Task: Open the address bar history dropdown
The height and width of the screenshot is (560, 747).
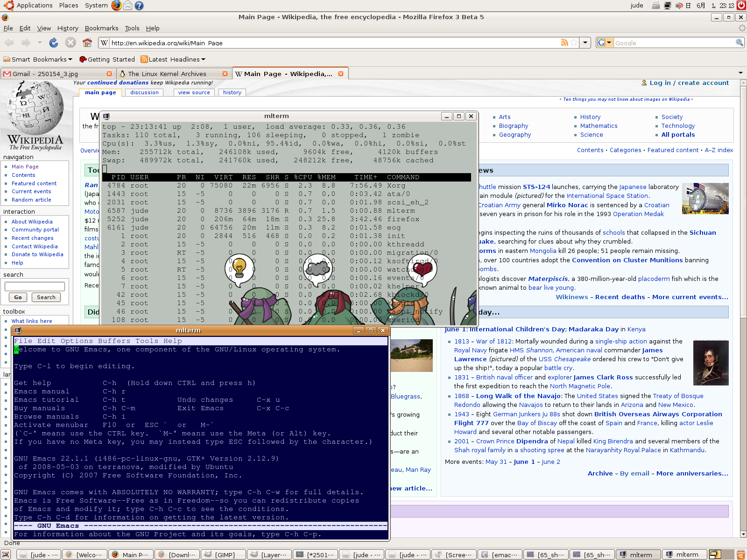Action: (585, 42)
